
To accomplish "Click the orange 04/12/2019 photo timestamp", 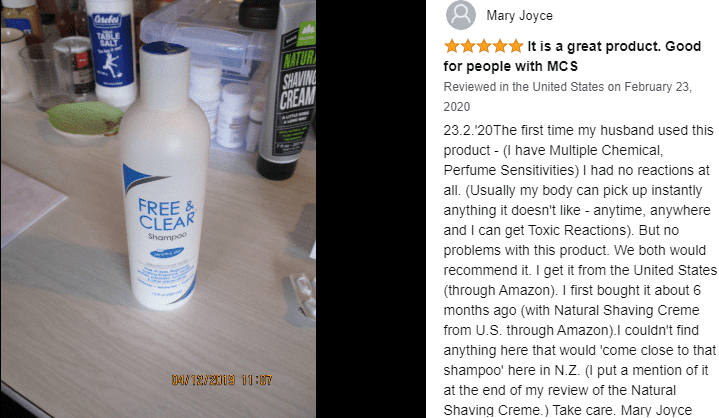I will pyautogui.click(x=222, y=380).
